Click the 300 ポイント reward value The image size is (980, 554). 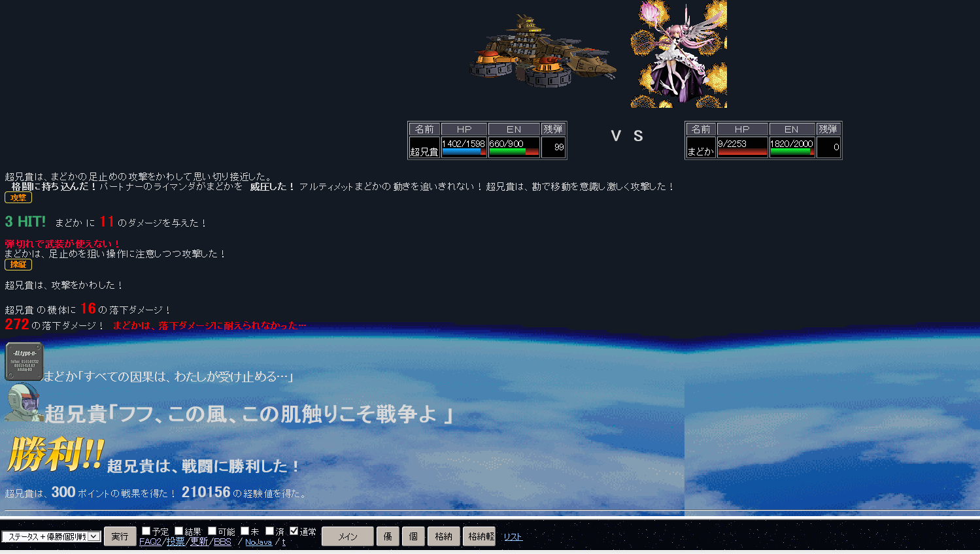[63, 492]
